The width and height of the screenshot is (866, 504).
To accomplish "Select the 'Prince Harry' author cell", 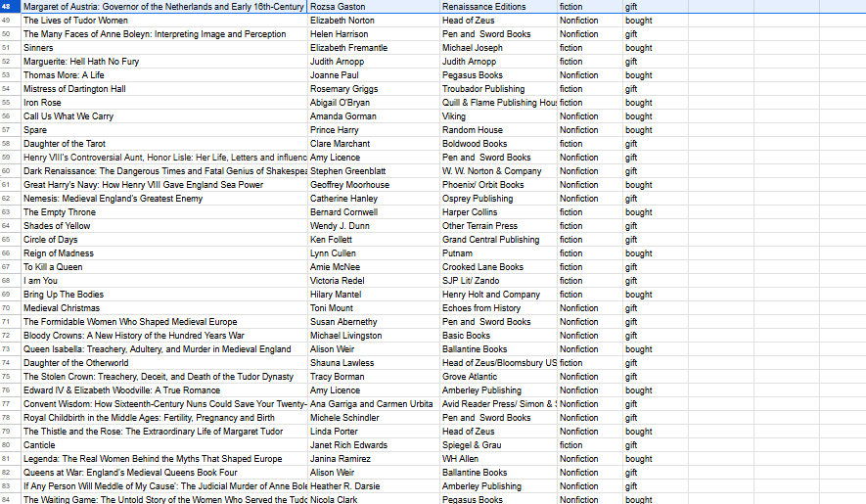I will coord(334,130).
